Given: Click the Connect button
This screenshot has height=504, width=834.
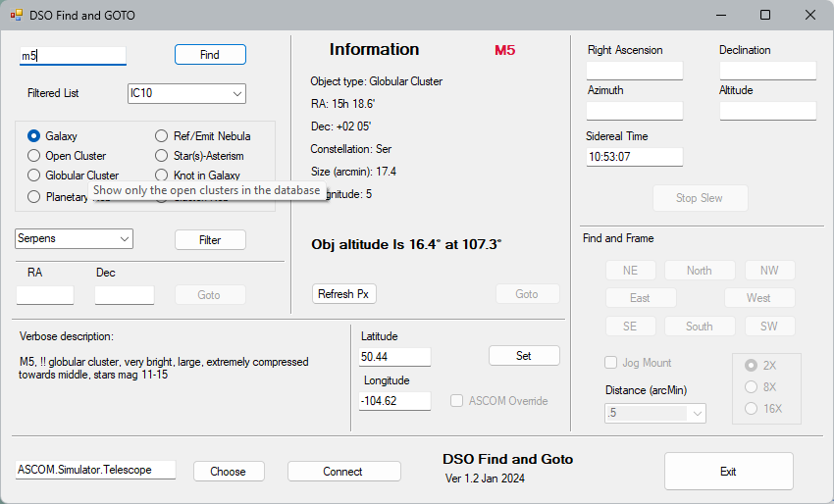Looking at the screenshot, I should 344,472.
